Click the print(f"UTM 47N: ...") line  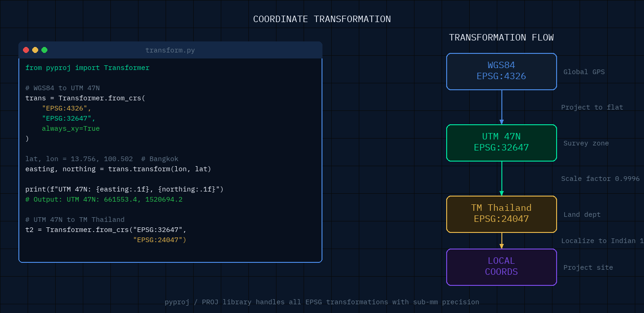(124, 189)
